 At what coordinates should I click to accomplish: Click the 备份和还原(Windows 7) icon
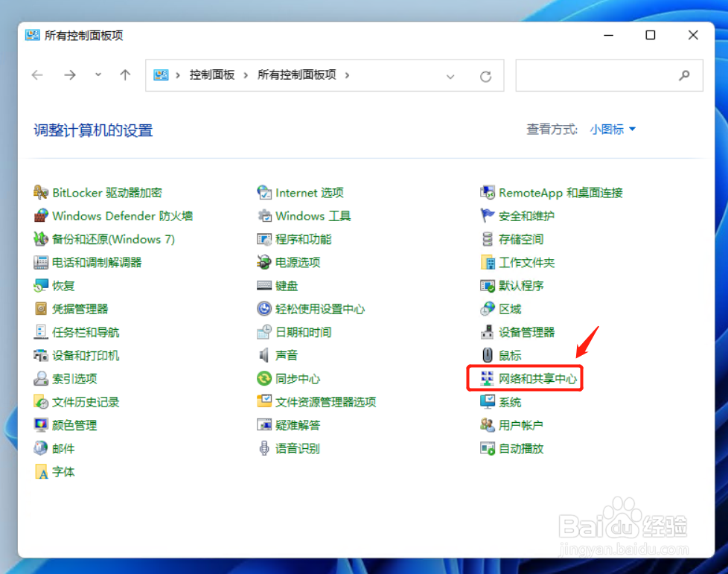(x=41, y=239)
